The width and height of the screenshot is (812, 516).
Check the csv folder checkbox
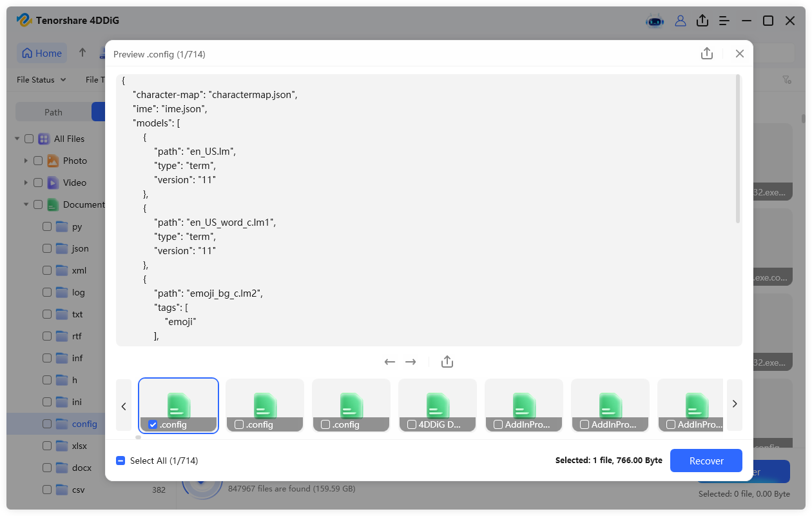point(47,490)
